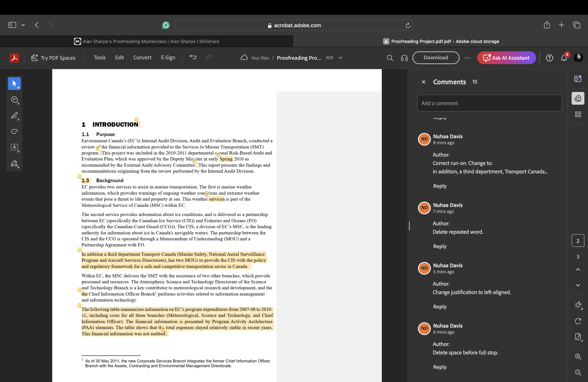The width and height of the screenshot is (588, 382).
Task: Expand the file name dropdown chevron
Action: pyautogui.click(x=340, y=58)
